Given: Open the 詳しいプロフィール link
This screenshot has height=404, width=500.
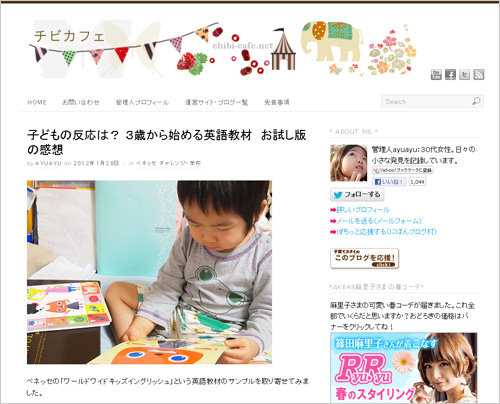Looking at the screenshot, I should (x=363, y=210).
